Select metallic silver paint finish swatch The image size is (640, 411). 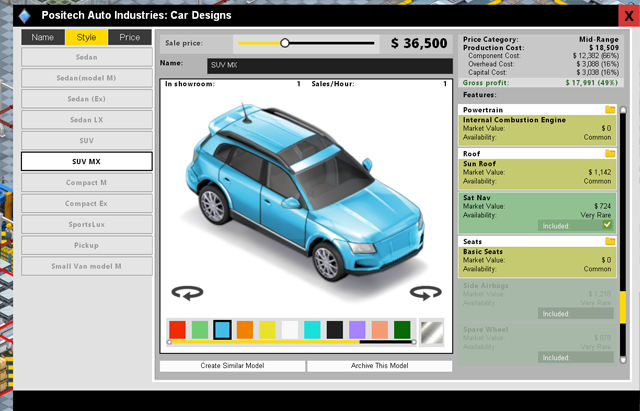coord(432,332)
